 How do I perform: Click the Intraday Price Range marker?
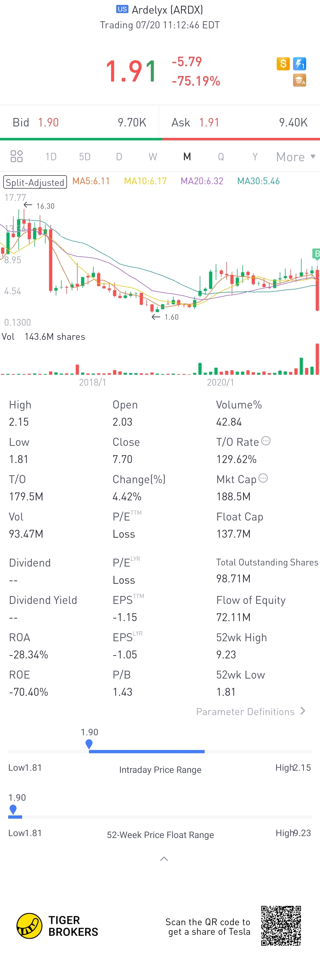click(89, 744)
